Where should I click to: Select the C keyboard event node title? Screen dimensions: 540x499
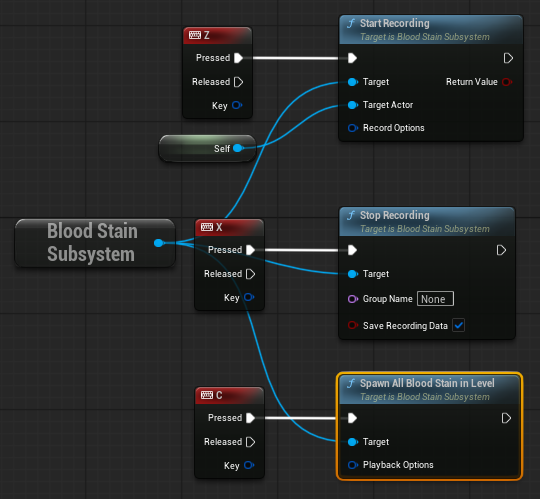(229, 395)
